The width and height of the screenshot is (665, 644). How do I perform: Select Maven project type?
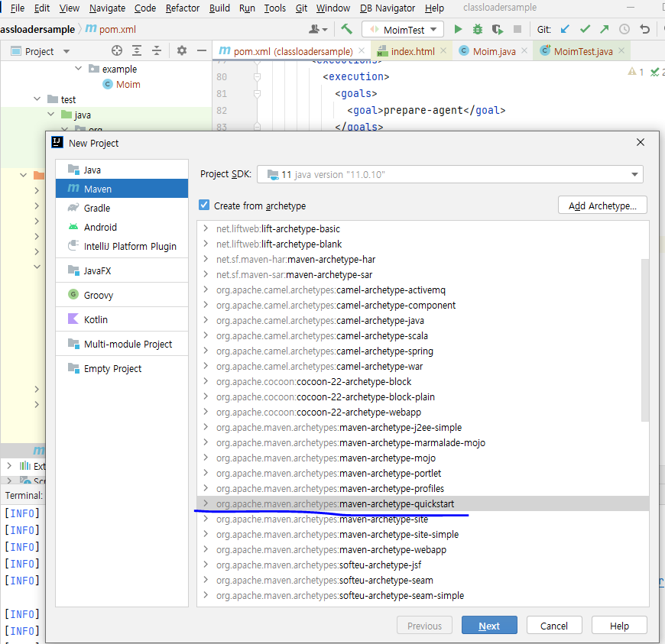tap(122, 189)
